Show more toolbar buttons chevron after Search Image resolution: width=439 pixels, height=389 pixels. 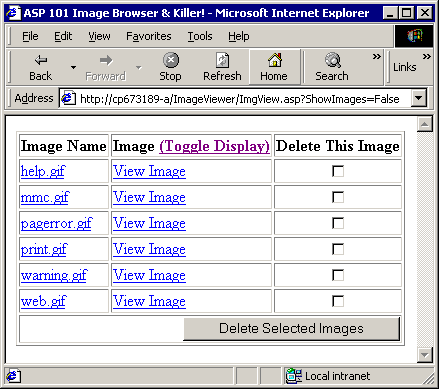click(377, 56)
